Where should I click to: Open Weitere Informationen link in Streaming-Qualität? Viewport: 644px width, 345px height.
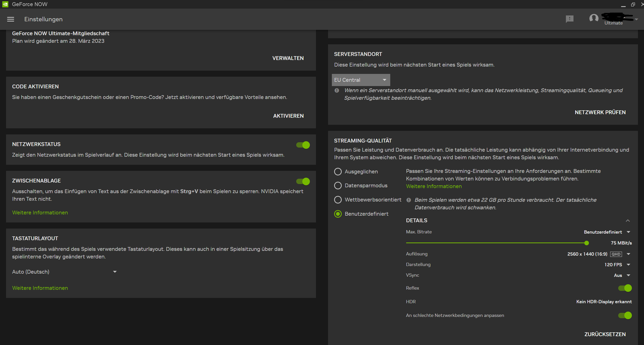tap(434, 187)
